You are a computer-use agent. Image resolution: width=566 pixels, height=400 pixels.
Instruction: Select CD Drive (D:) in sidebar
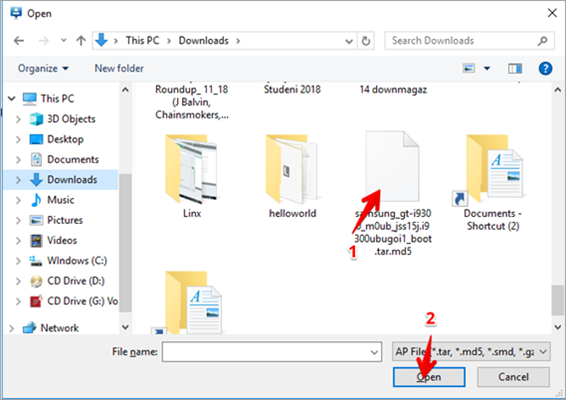(x=75, y=281)
